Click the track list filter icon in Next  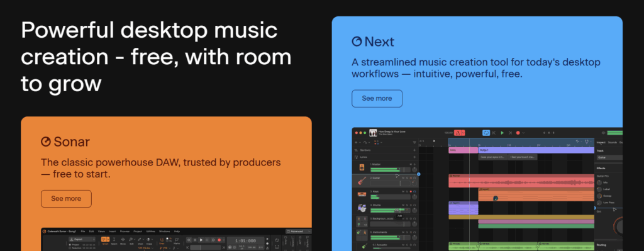[414, 143]
